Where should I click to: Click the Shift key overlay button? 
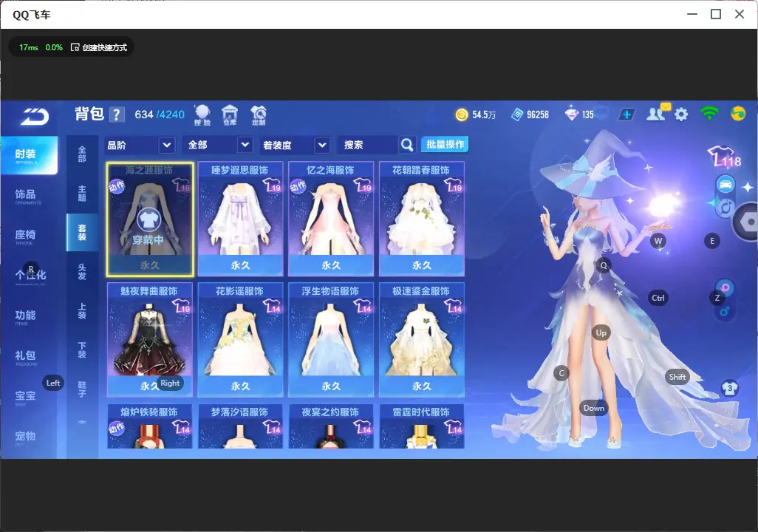[677, 377]
